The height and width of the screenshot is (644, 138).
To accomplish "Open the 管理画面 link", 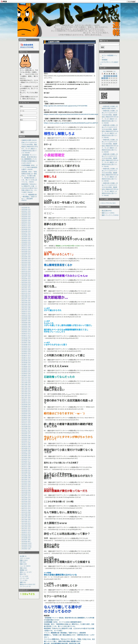I will [x=104, y=60].
